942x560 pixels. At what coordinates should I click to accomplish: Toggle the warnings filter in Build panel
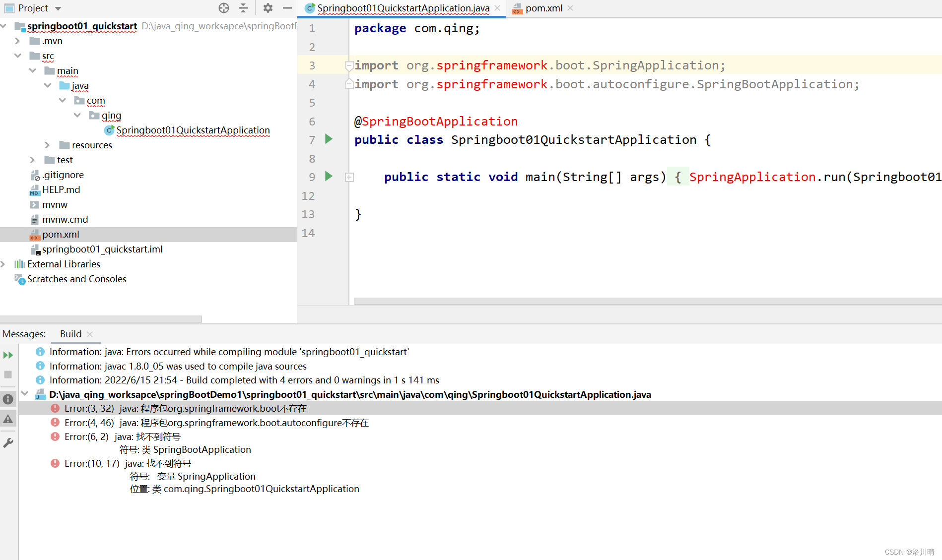8,419
